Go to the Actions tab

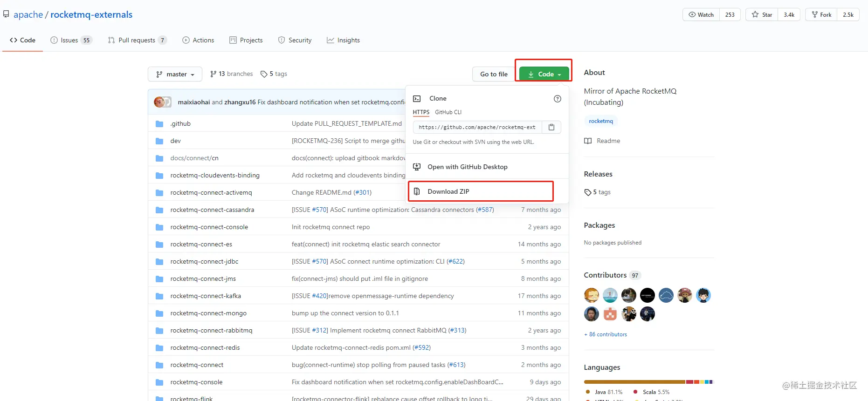click(198, 40)
